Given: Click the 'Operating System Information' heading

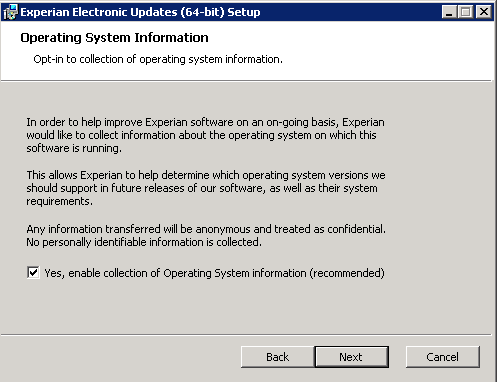Looking at the screenshot, I should click(x=114, y=38).
